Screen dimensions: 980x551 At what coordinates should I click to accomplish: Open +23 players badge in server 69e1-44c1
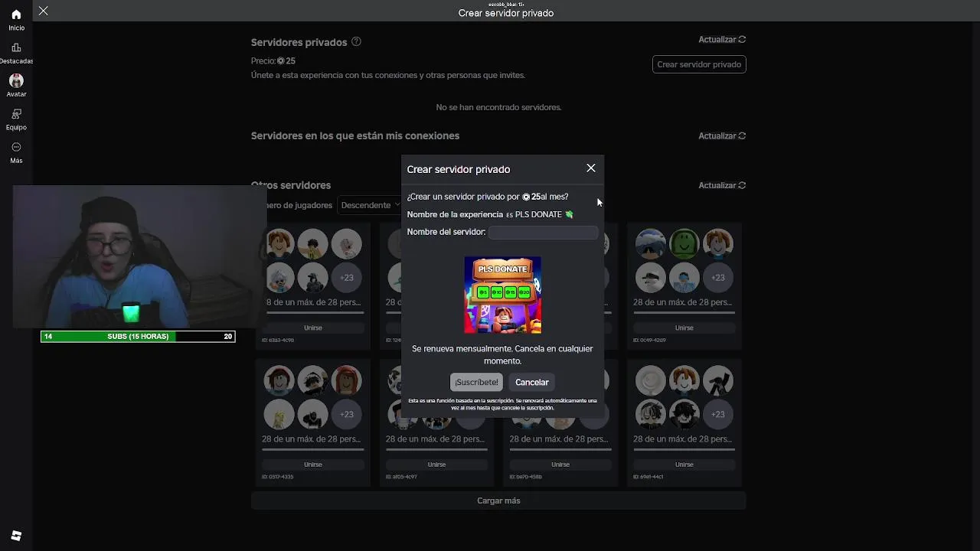coord(718,414)
